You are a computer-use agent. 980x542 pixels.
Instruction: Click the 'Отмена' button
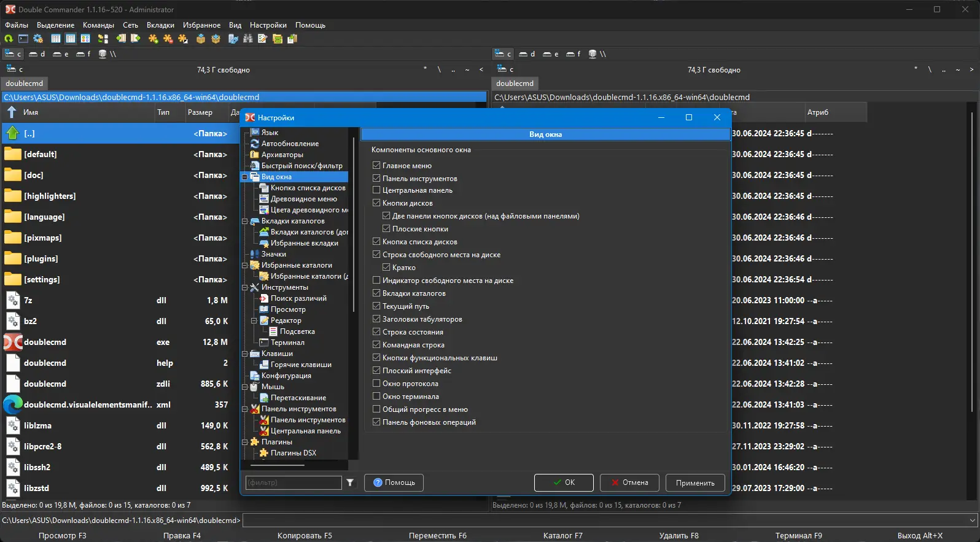pyautogui.click(x=629, y=482)
